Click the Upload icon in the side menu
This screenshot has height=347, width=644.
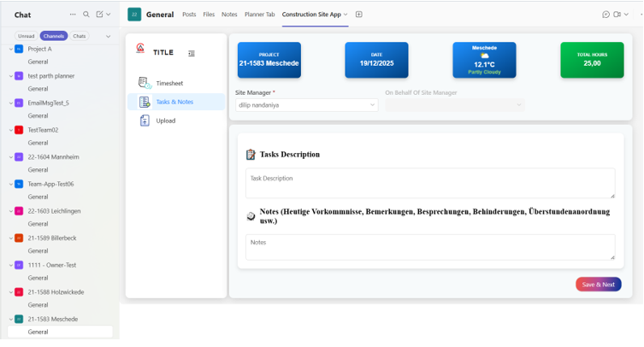coord(145,121)
